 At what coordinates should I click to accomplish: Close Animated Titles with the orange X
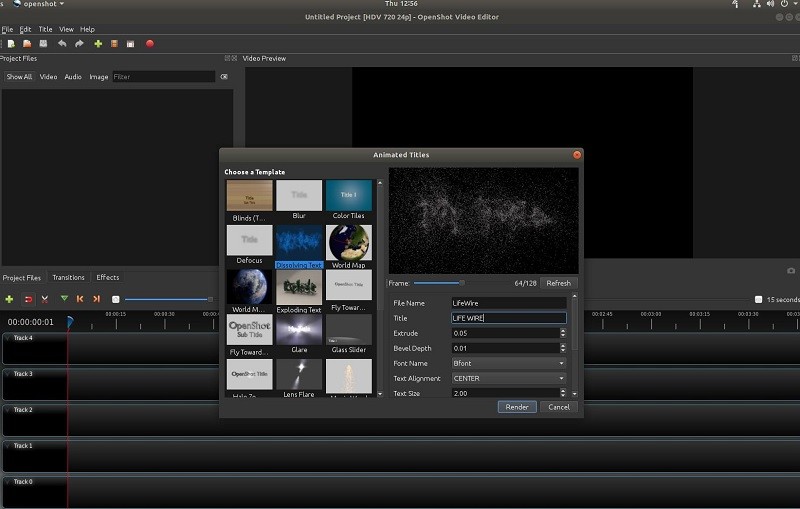[x=577, y=155]
